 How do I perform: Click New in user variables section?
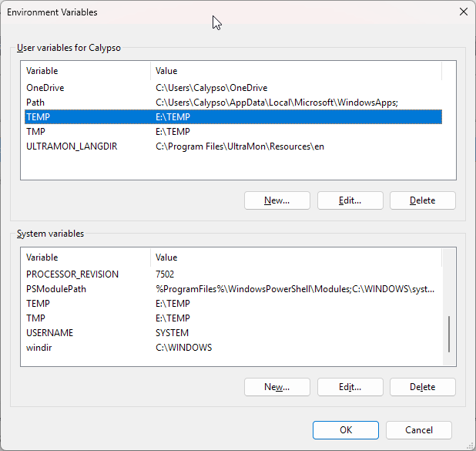[x=277, y=200]
